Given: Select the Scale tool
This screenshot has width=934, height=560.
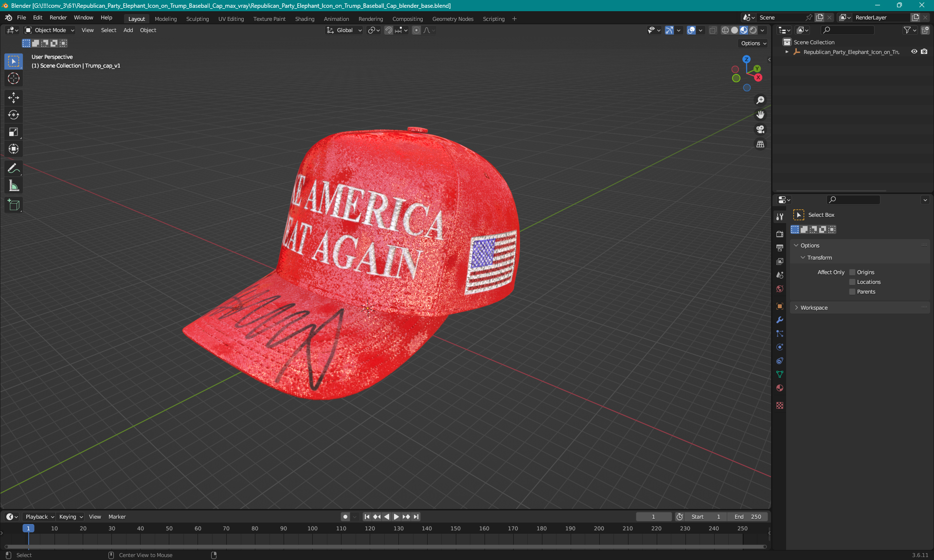Looking at the screenshot, I should click(x=14, y=132).
